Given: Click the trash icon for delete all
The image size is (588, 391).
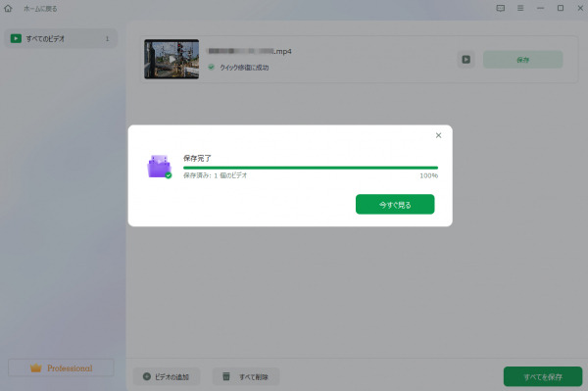Looking at the screenshot, I should [x=226, y=376].
